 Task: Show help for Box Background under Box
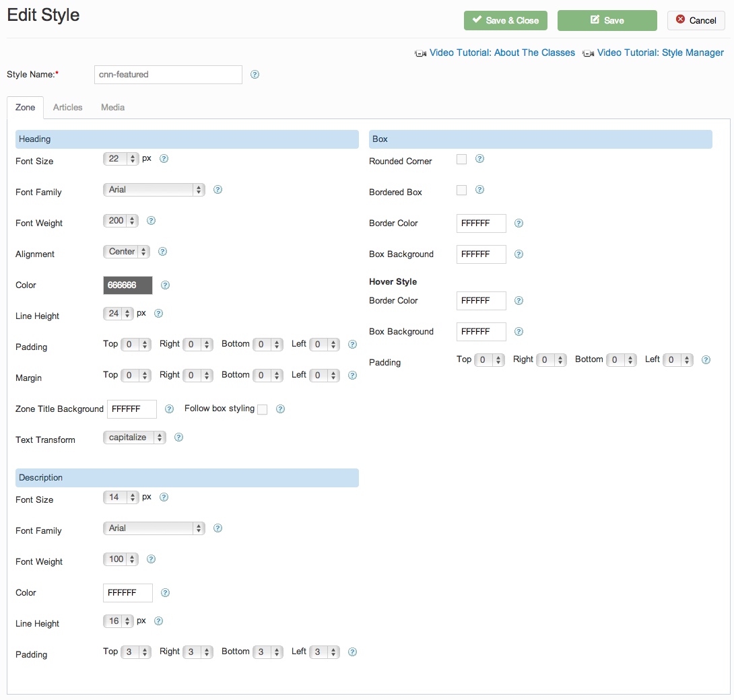click(x=519, y=254)
